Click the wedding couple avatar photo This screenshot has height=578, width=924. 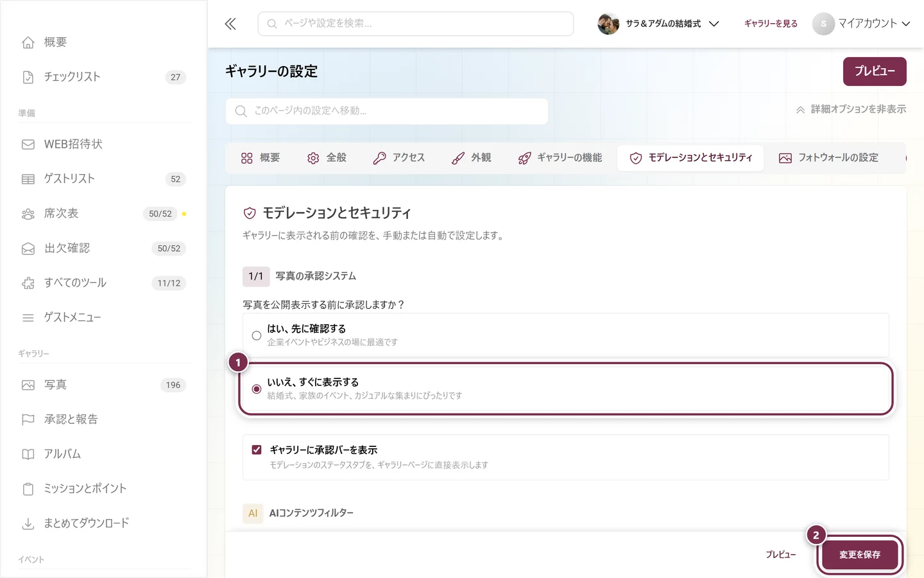(x=608, y=24)
